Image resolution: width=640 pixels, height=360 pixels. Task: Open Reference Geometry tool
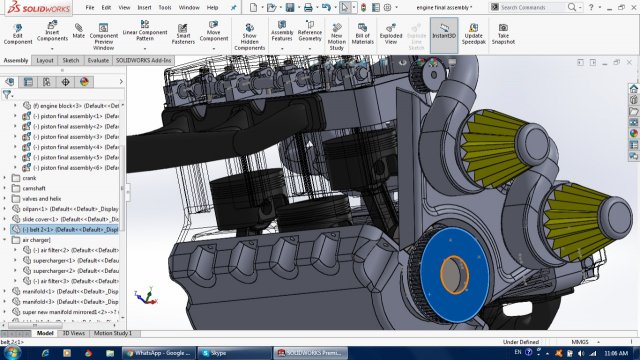(x=310, y=31)
